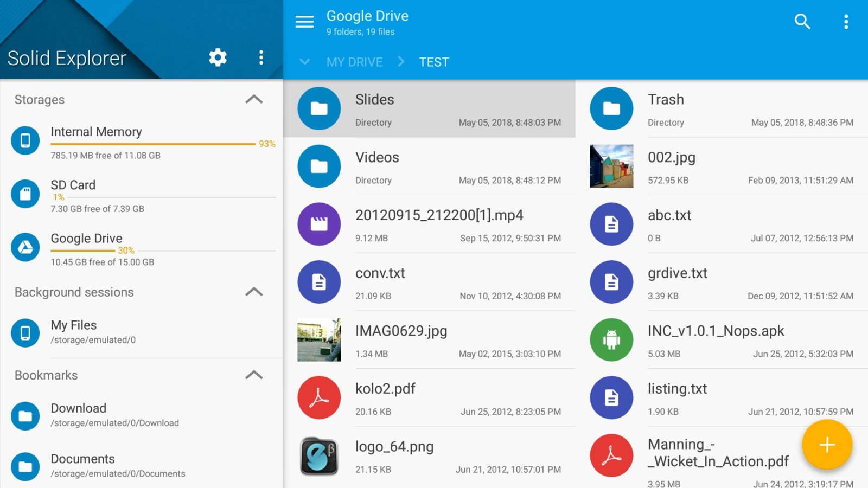Expand the MY DRIVE breadcrumb dropdown
Screen dimensions: 868x488
[x=305, y=62]
